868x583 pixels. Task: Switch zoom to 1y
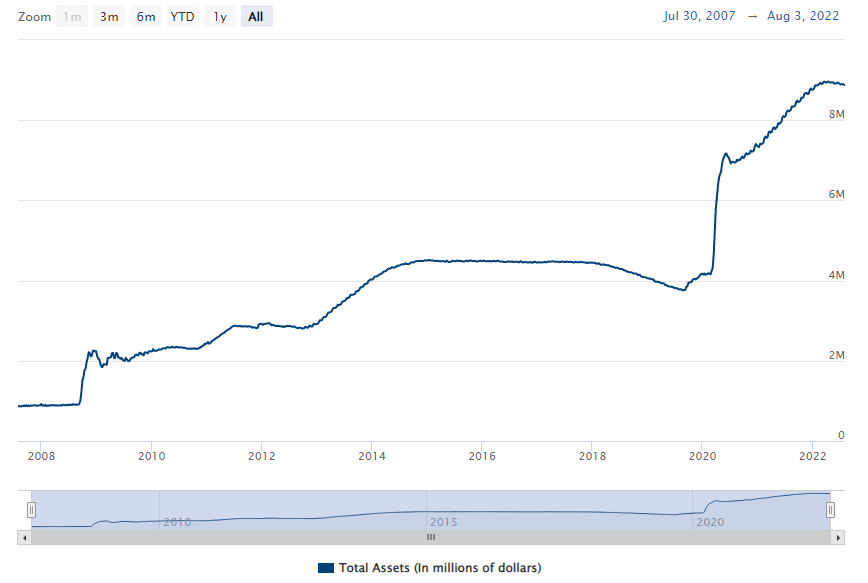click(220, 17)
